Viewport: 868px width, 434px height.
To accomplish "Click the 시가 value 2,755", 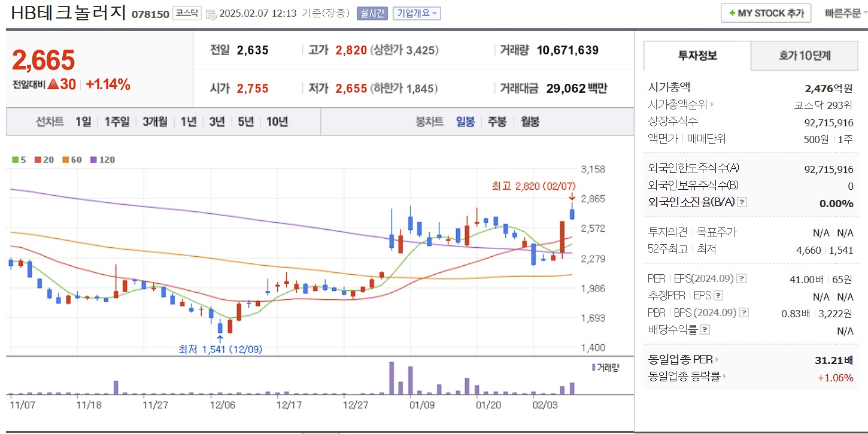I will (x=253, y=89).
